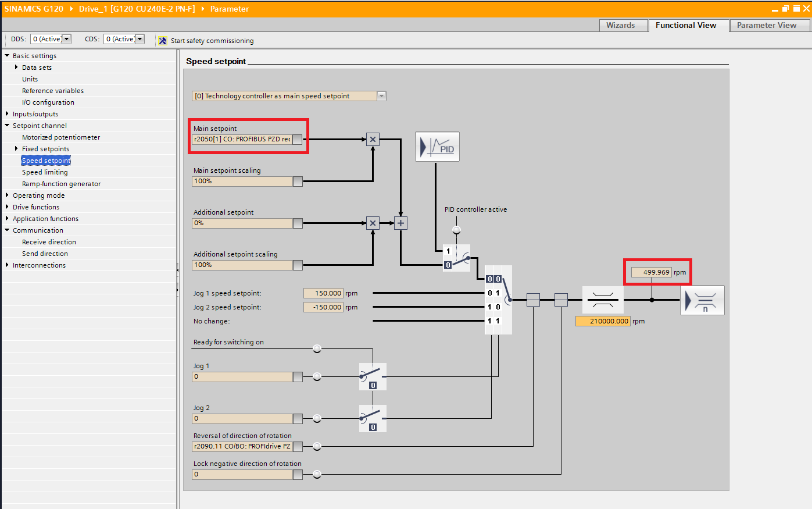The width and height of the screenshot is (812, 509).
Task: Click the lock negative direction limiter block
Action: coord(561,300)
